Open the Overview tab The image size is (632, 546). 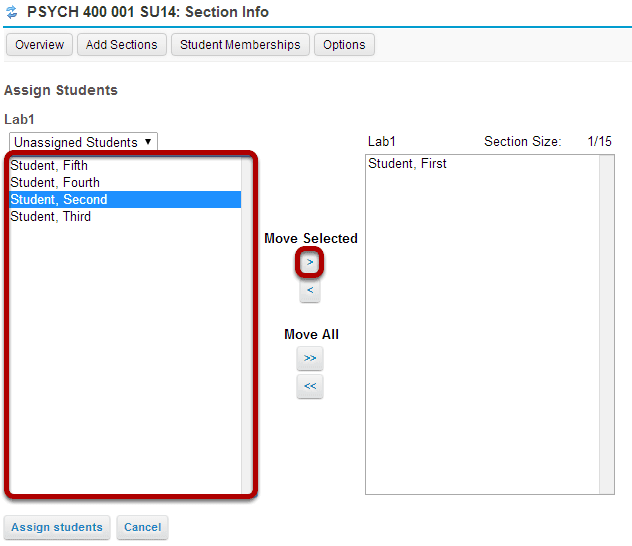pos(40,45)
